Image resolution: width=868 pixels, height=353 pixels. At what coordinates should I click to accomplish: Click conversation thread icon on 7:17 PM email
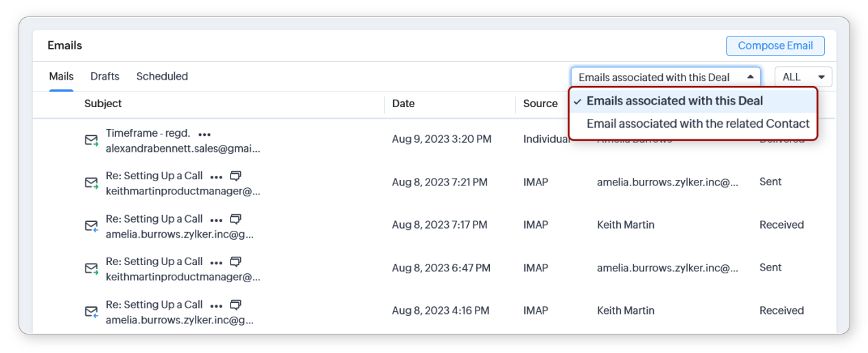click(235, 219)
